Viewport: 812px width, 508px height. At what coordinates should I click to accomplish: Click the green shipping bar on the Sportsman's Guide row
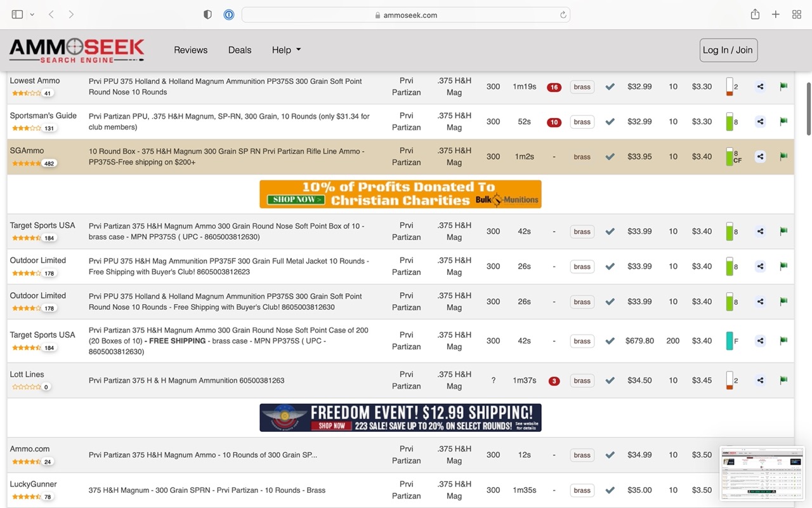click(x=730, y=122)
